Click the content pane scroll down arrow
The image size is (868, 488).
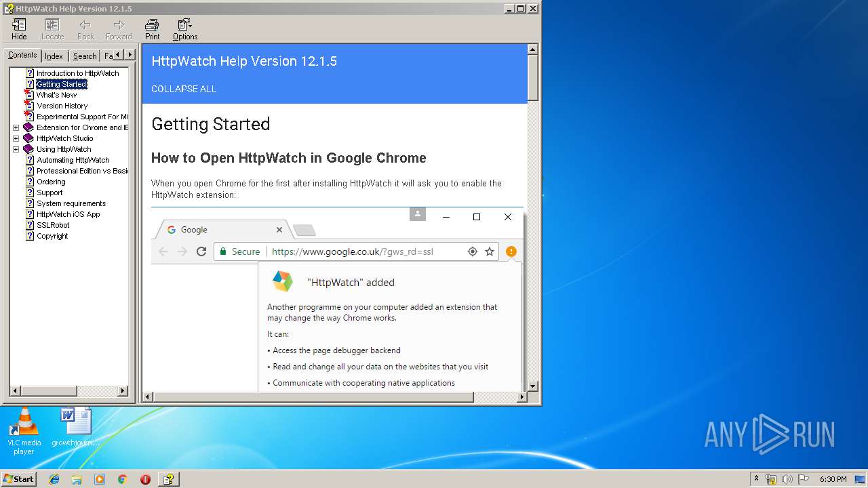click(x=532, y=386)
